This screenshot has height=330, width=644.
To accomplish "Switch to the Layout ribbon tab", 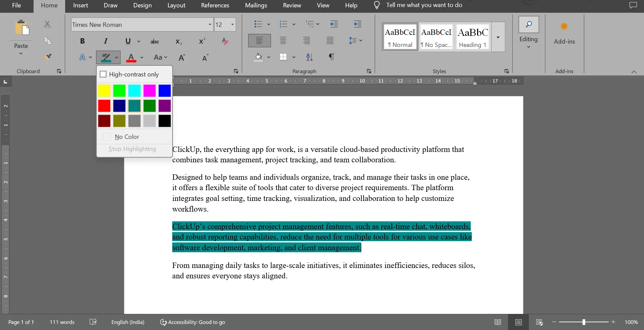I will [176, 5].
